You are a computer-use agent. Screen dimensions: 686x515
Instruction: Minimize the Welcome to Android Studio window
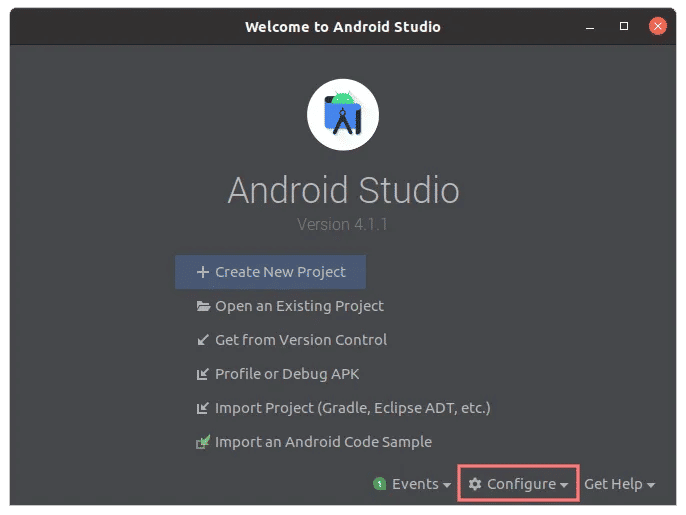tap(590, 27)
